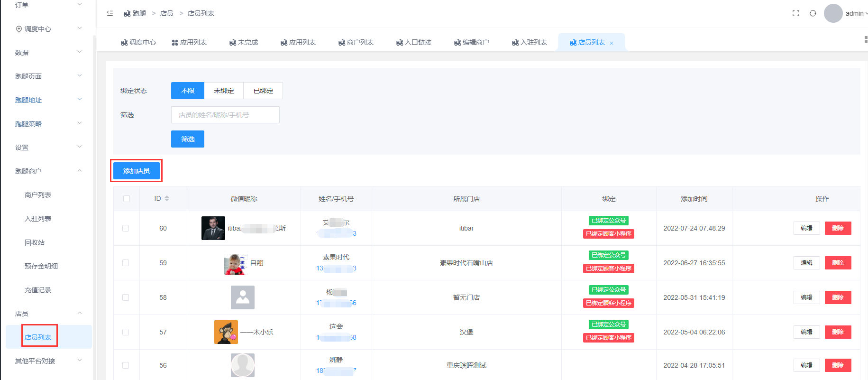868x380 pixels.
Task: Click 已绑定顾客小程序 tag in row 59
Action: 609,269
